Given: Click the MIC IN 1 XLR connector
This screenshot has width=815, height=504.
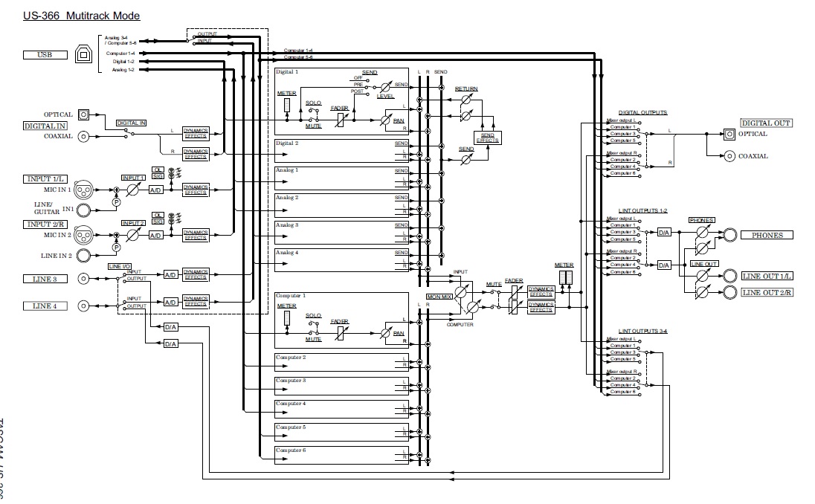Looking at the screenshot, I should point(83,191).
